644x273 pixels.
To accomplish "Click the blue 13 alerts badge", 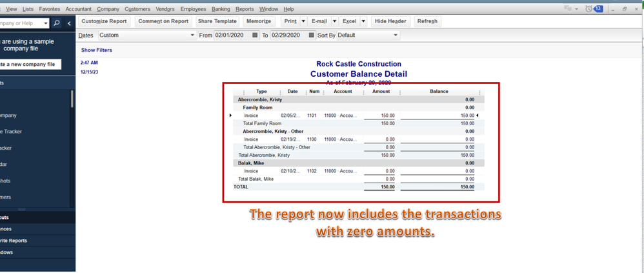I will click(598, 8).
